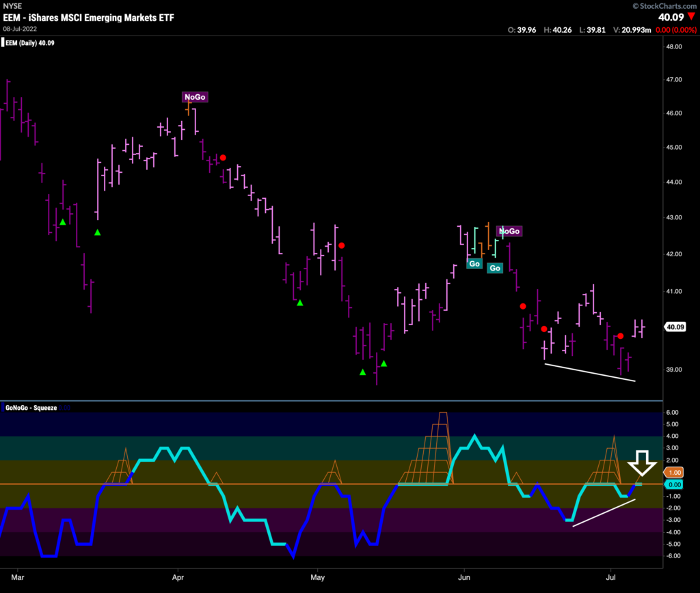Image resolution: width=700 pixels, height=593 pixels.
Task: Click the 5.00 oscillator axis label
Action: (673, 424)
